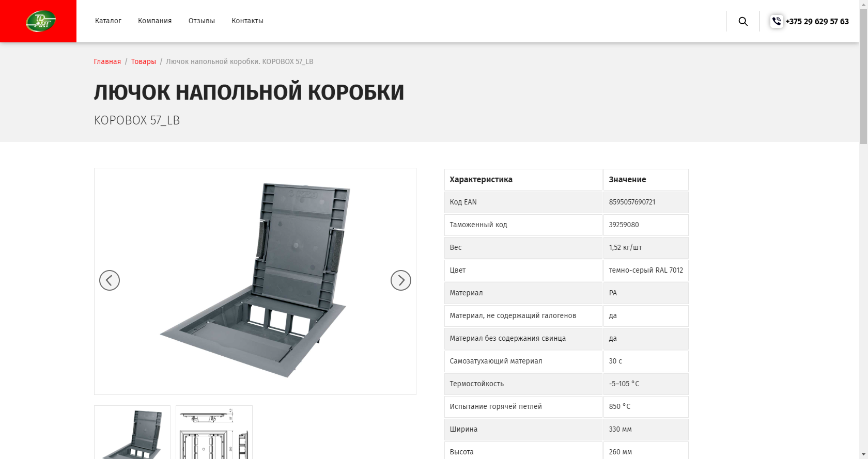Click Самозатухающий материал value 30 с

615,361
